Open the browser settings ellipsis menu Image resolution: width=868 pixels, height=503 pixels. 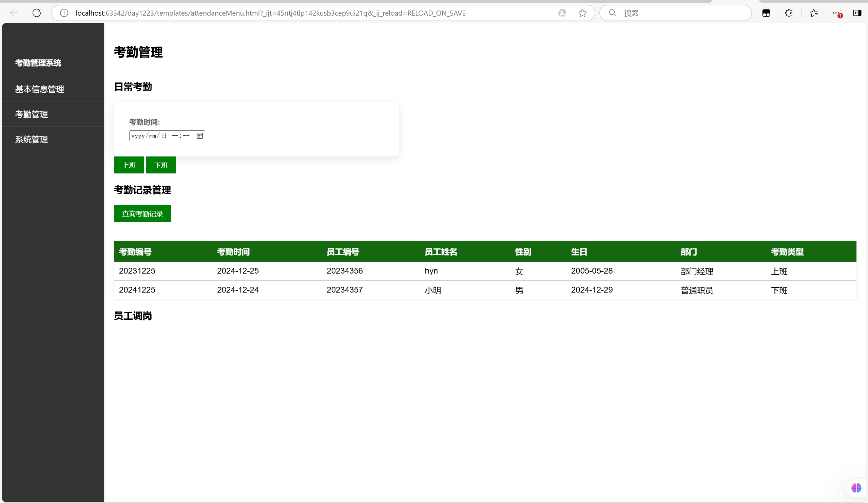coord(835,13)
